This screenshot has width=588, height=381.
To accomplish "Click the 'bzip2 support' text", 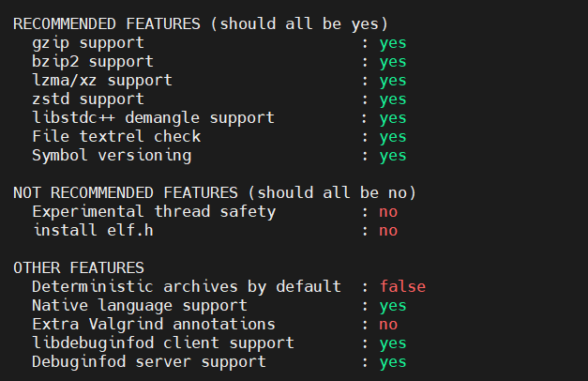I will 93,62.
